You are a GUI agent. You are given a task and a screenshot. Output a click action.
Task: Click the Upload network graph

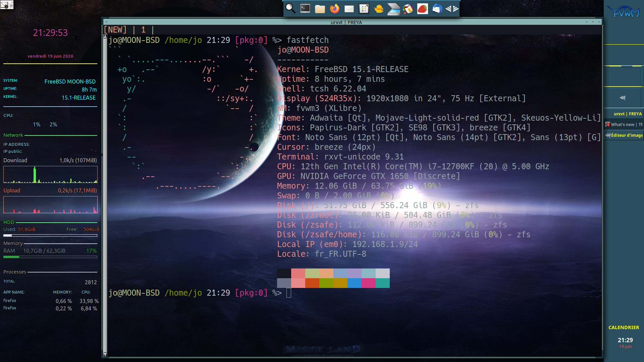click(50, 204)
